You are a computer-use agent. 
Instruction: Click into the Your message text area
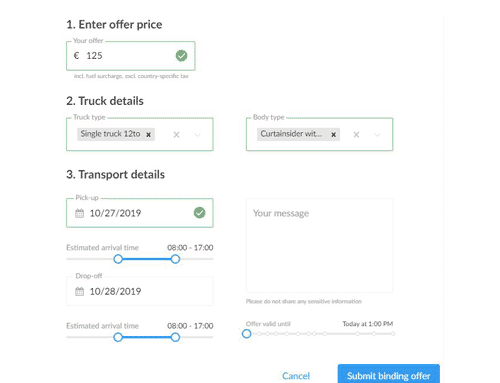[x=319, y=245]
